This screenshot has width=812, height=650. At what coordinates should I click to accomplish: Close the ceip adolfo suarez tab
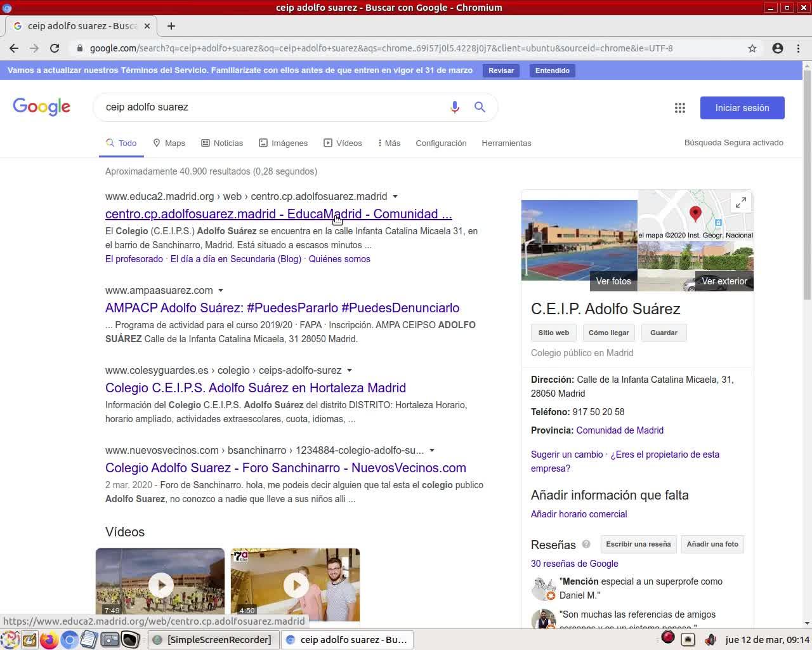(147, 26)
